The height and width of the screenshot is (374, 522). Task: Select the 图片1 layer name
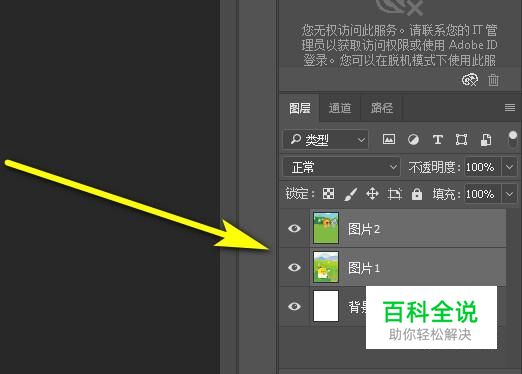(364, 268)
